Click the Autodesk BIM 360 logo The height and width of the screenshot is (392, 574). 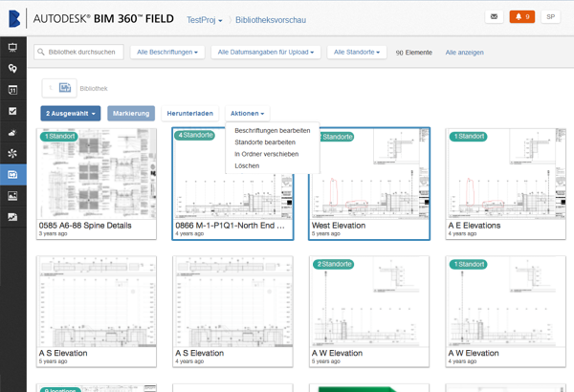point(14,18)
